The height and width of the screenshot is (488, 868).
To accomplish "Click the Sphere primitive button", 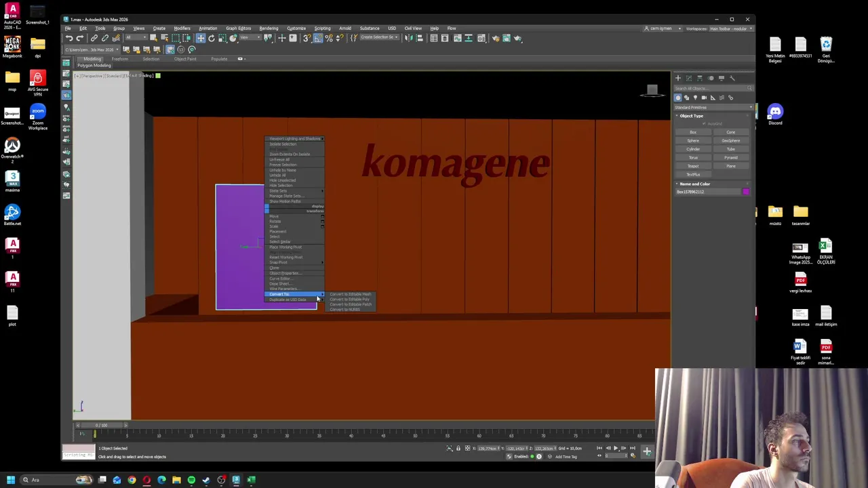I will [x=693, y=140].
